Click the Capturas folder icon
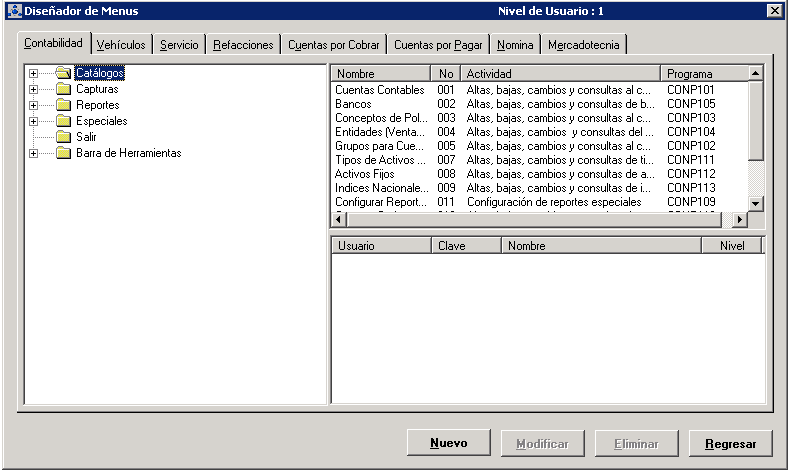The height and width of the screenshot is (471, 789). (x=64, y=89)
